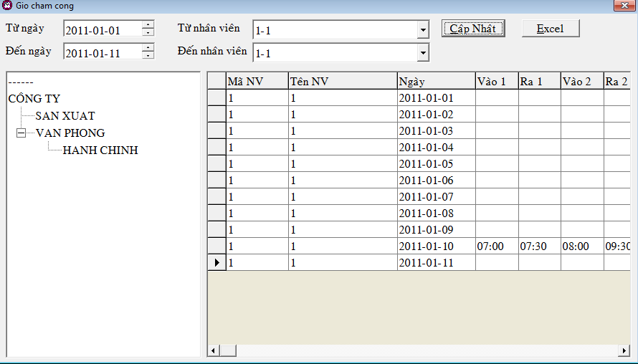Select HANH CHINH in the department tree
The height and width of the screenshot is (364, 638).
click(100, 150)
